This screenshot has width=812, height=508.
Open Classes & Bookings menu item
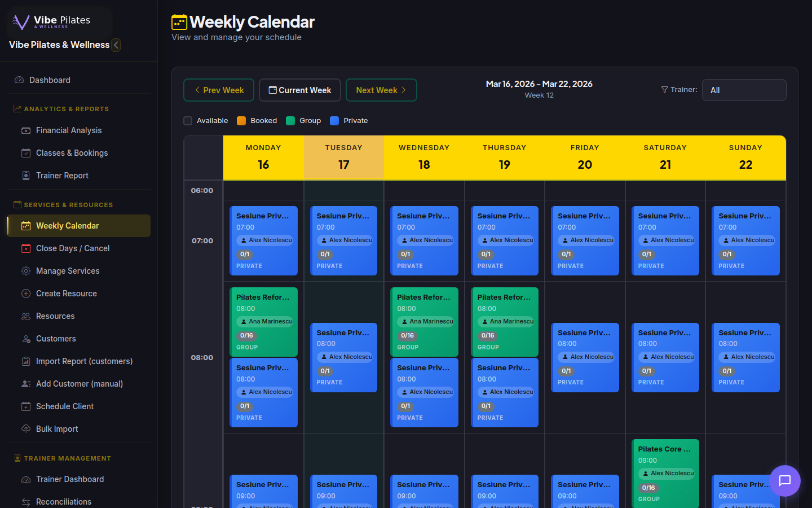[78, 153]
